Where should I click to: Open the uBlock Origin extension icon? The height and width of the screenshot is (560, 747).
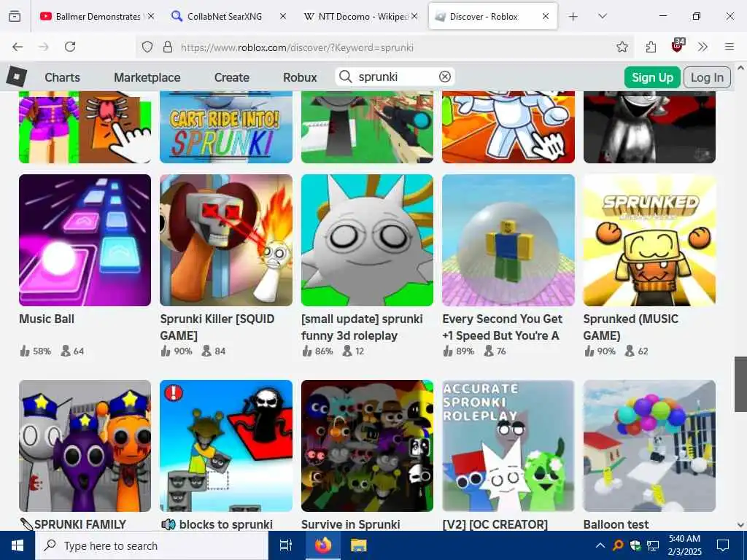678,46
